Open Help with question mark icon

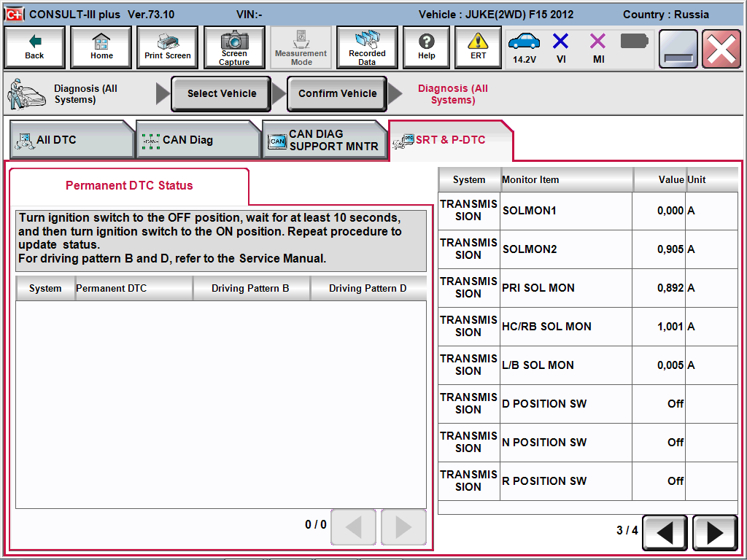point(427,48)
